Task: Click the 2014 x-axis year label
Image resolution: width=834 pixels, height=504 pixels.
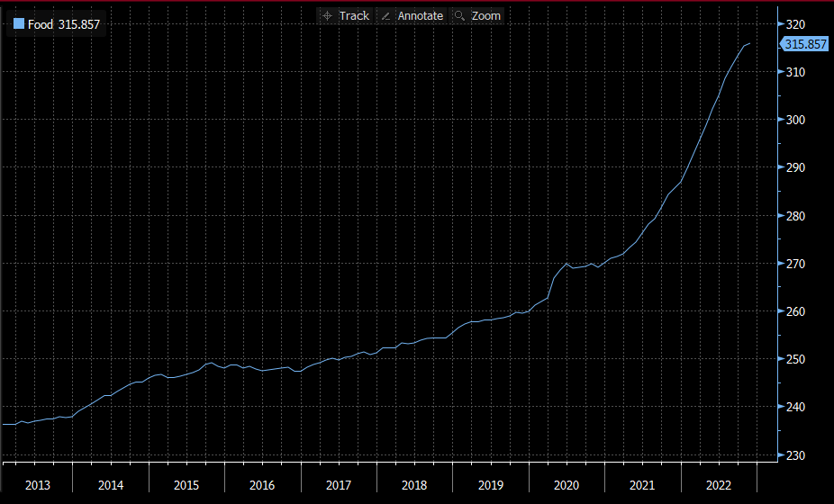Action: tap(111, 485)
